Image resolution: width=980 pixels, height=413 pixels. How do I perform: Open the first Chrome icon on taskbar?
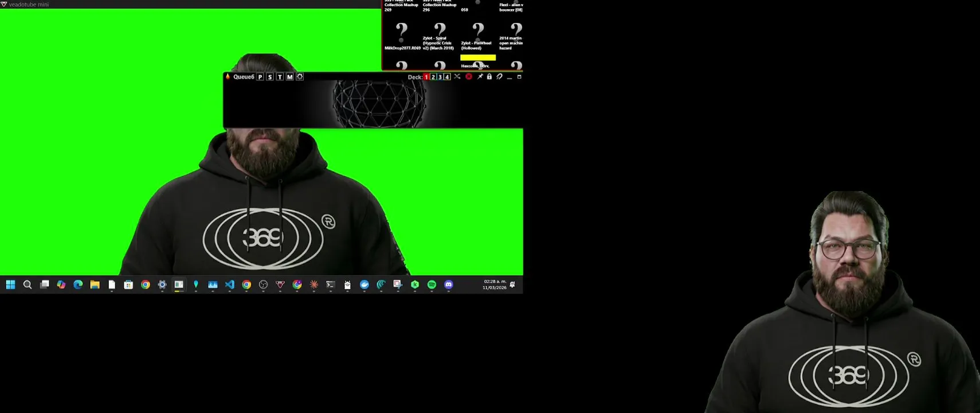click(x=145, y=285)
